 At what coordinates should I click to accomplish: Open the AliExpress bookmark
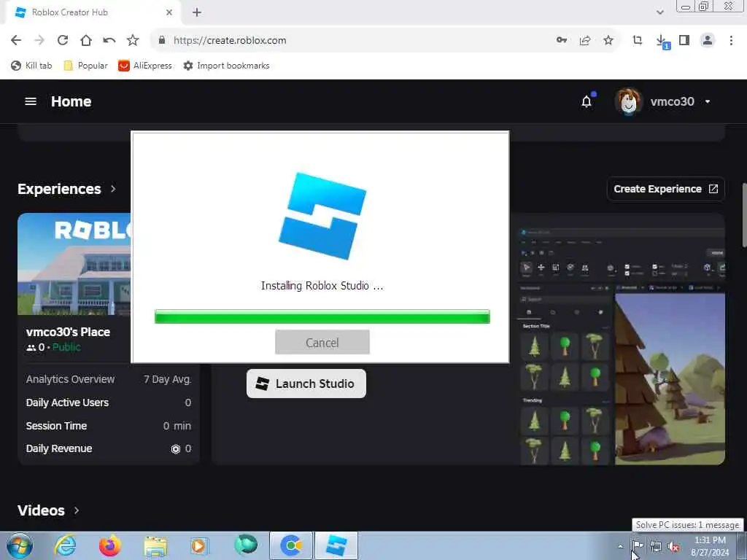tap(145, 66)
